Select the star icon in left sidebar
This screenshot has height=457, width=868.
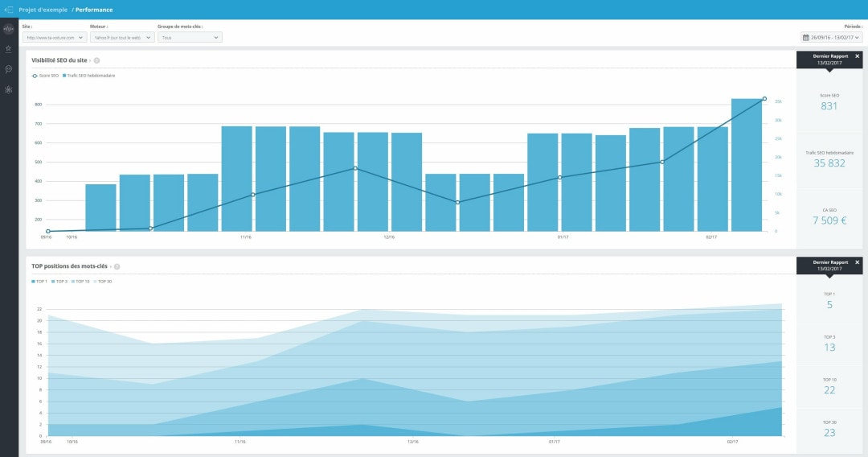point(9,49)
